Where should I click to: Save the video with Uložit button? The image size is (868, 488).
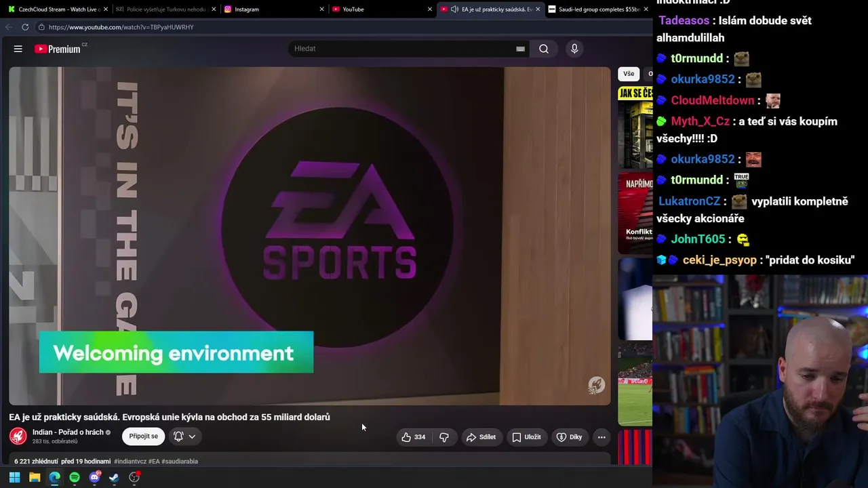pos(526,437)
